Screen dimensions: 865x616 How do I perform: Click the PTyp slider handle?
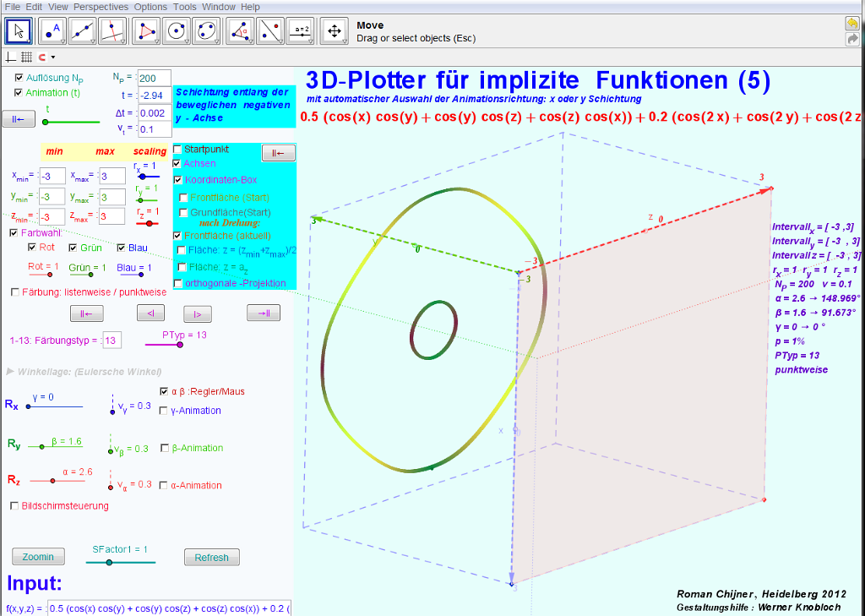(x=179, y=345)
